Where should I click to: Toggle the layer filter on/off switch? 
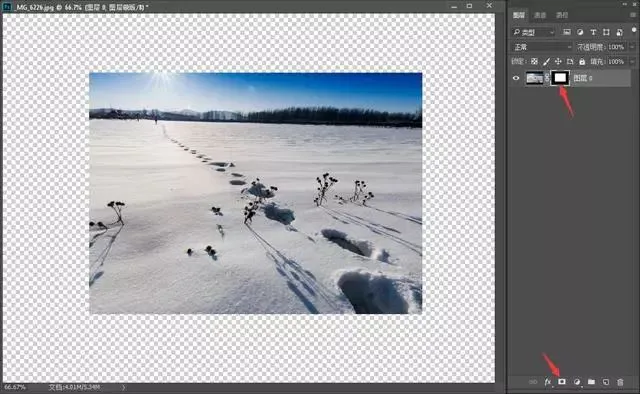click(x=634, y=31)
